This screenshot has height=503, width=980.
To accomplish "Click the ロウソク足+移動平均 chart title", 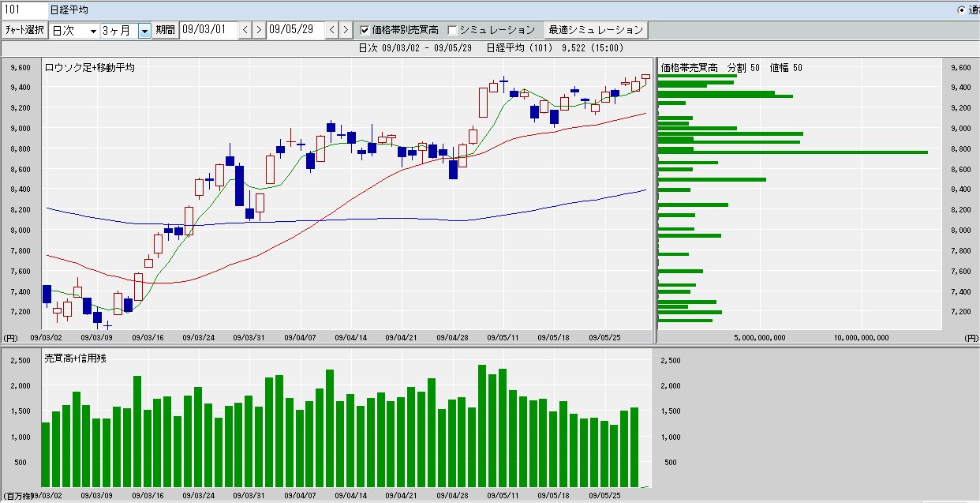I will [89, 68].
